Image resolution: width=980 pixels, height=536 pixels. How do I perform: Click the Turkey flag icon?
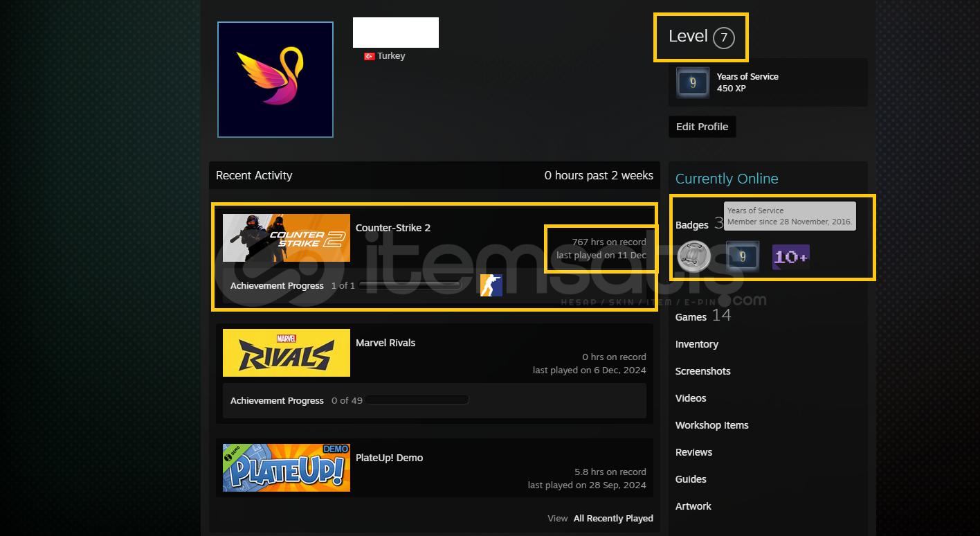[x=370, y=56]
